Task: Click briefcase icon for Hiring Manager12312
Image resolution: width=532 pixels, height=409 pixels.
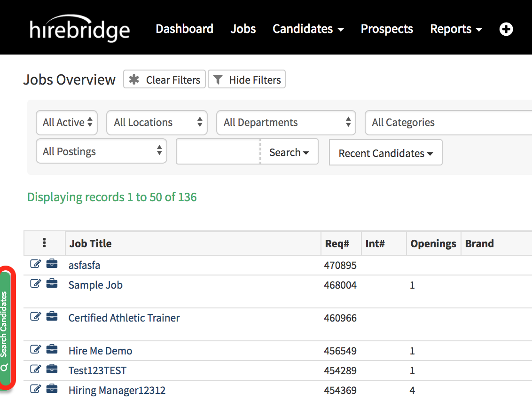Action: pyautogui.click(x=52, y=389)
